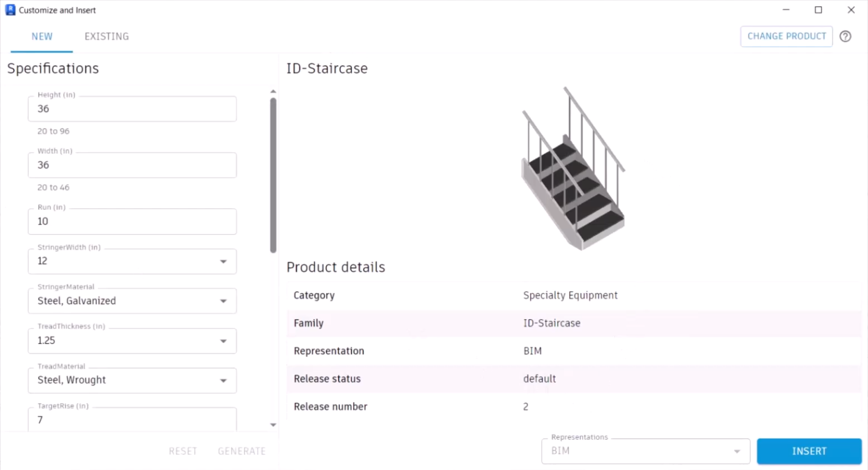The height and width of the screenshot is (470, 868).
Task: Click the specifications scrollbar thumb
Action: pos(273,176)
